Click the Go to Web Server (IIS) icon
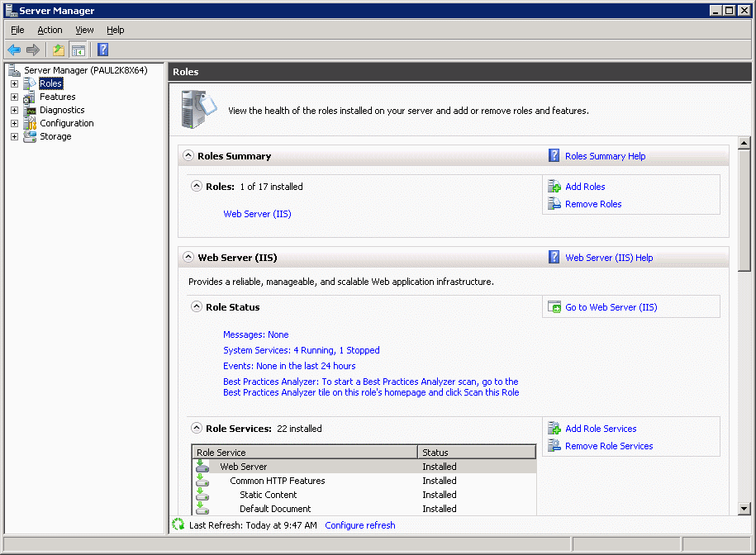756x555 pixels. (x=554, y=307)
